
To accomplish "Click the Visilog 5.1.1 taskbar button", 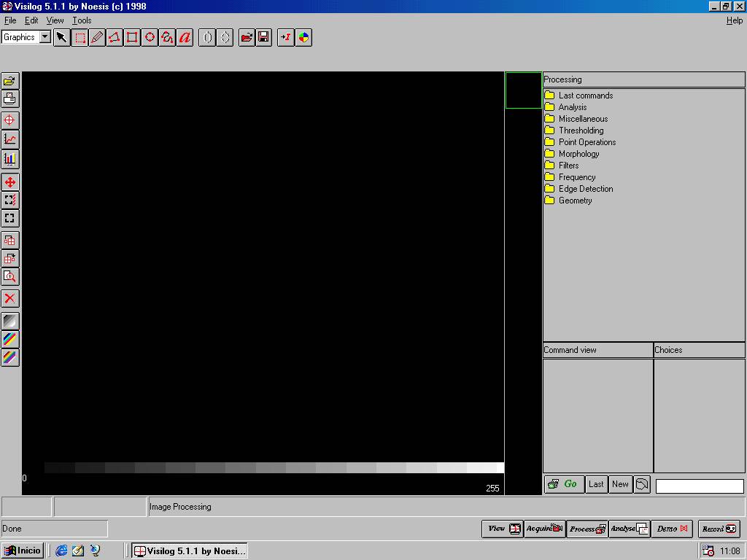I will coord(190,551).
